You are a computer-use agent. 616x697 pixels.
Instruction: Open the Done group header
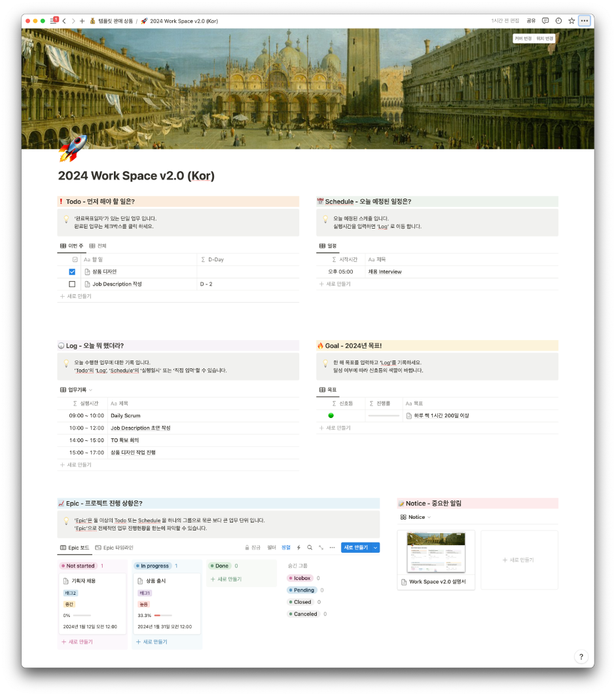219,566
